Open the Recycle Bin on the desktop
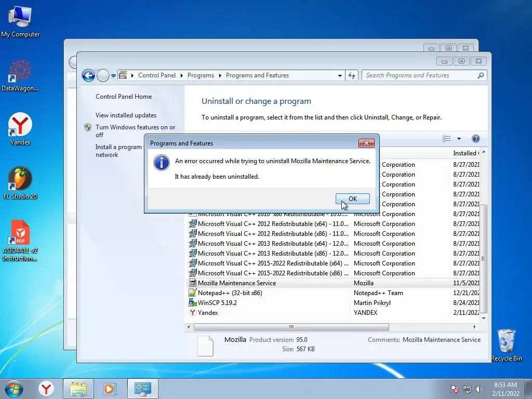This screenshot has width=532, height=399. [507, 345]
